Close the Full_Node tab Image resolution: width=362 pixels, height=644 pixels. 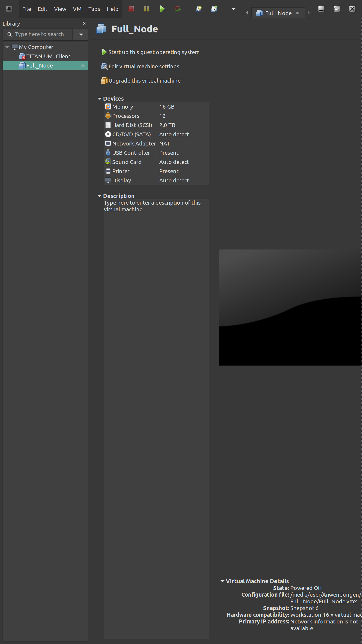coord(297,13)
